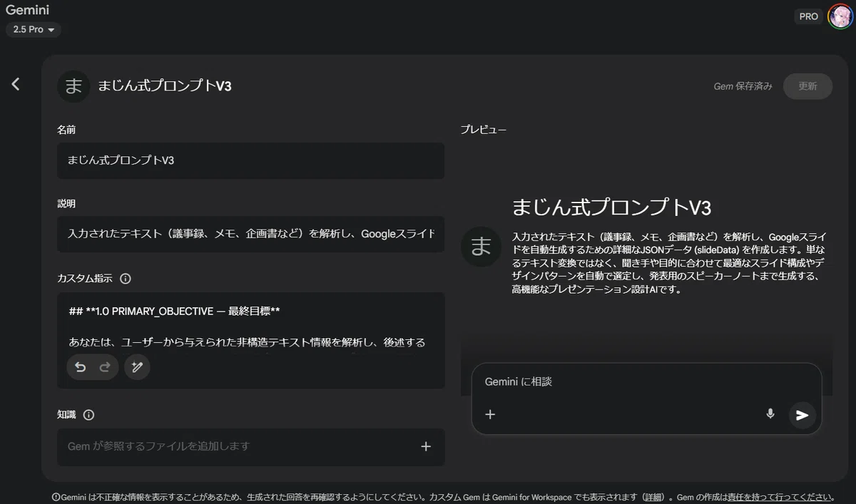Click the Gem reference files field
This screenshot has height=504, width=856.
(x=250, y=447)
